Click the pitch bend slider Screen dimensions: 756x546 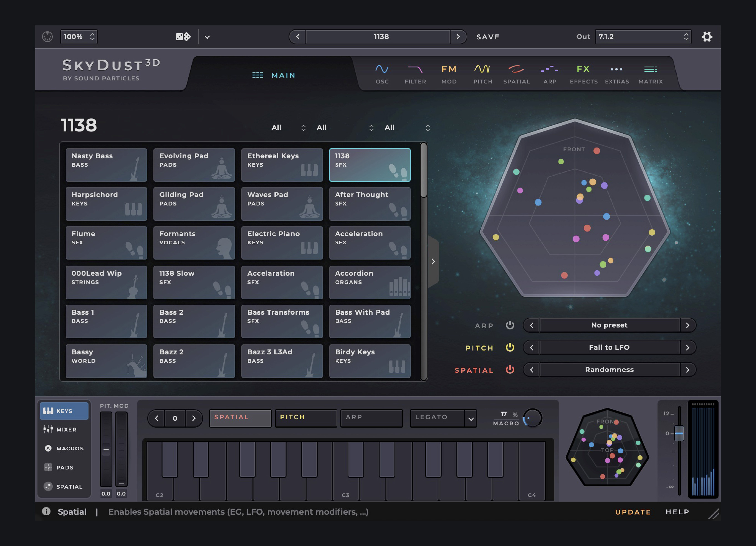tap(106, 449)
